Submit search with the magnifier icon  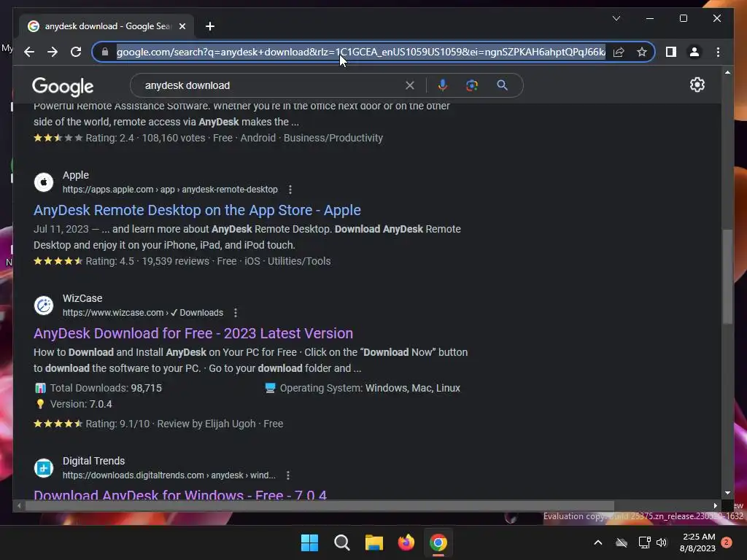click(502, 85)
